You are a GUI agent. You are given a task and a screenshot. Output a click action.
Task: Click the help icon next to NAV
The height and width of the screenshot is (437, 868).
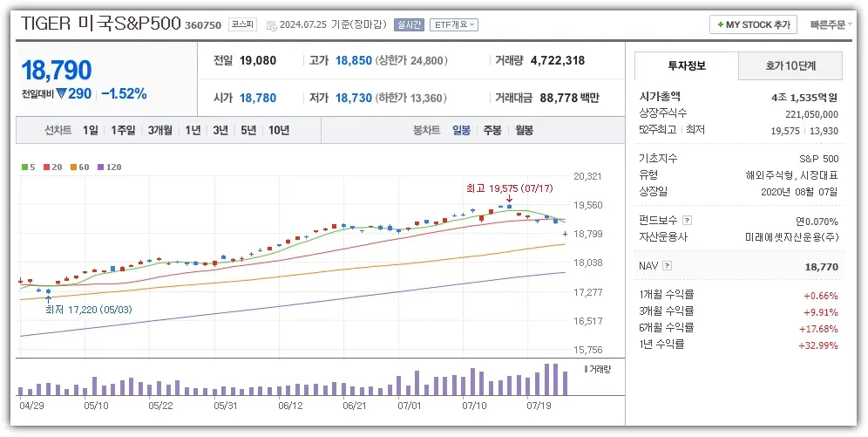(668, 266)
